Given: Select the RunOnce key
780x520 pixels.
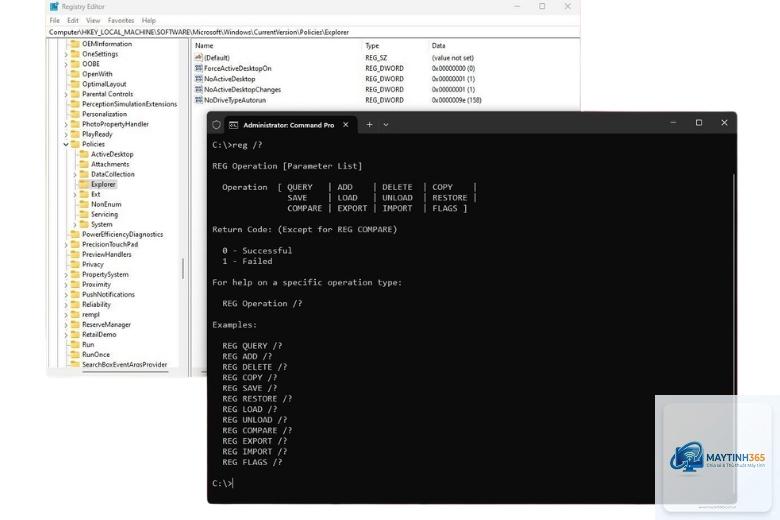Looking at the screenshot, I should pyautogui.click(x=96, y=354).
